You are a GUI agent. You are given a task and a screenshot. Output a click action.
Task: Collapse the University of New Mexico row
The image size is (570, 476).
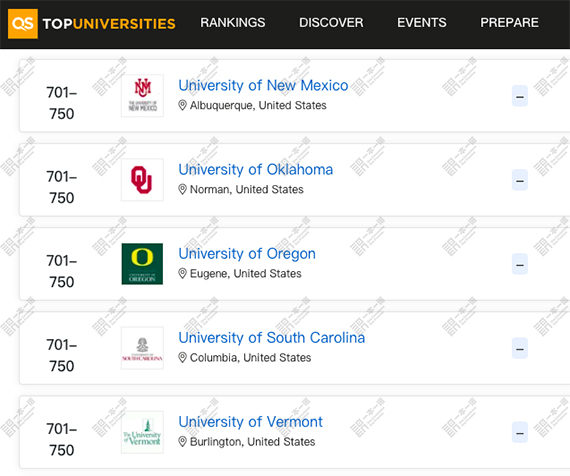tap(520, 96)
